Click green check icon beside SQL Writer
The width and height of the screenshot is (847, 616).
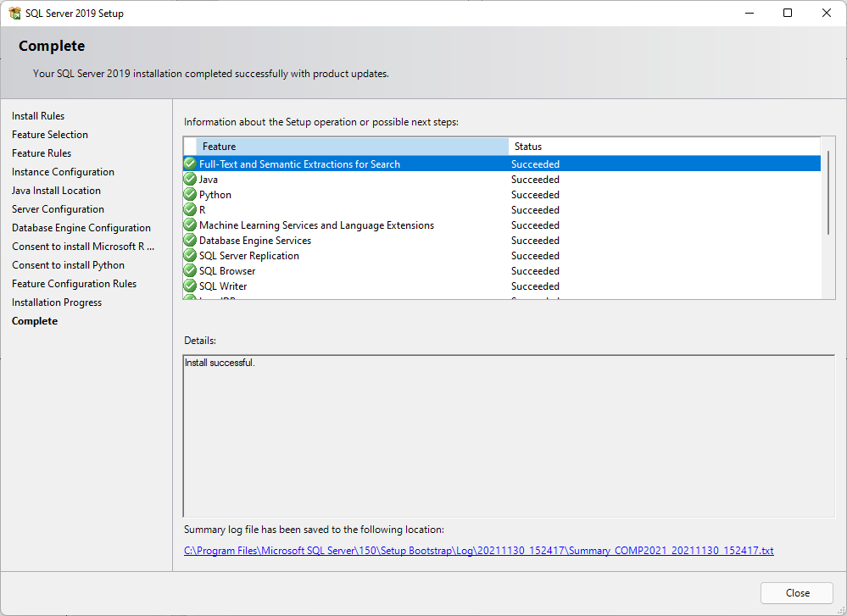point(190,286)
